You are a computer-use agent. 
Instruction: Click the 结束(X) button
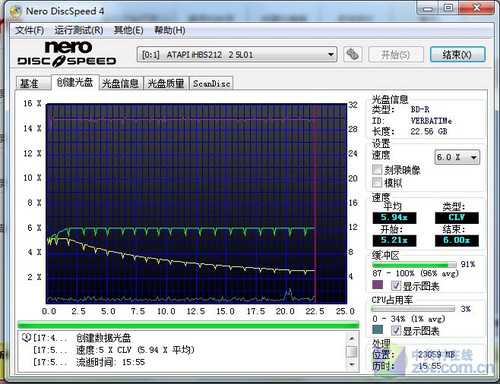pyautogui.click(x=457, y=54)
